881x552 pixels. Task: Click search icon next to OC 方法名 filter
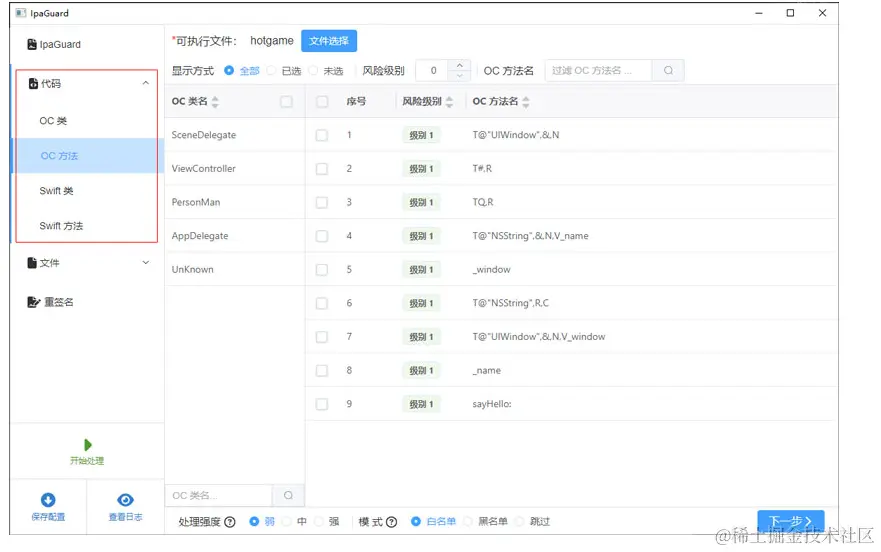(x=668, y=70)
